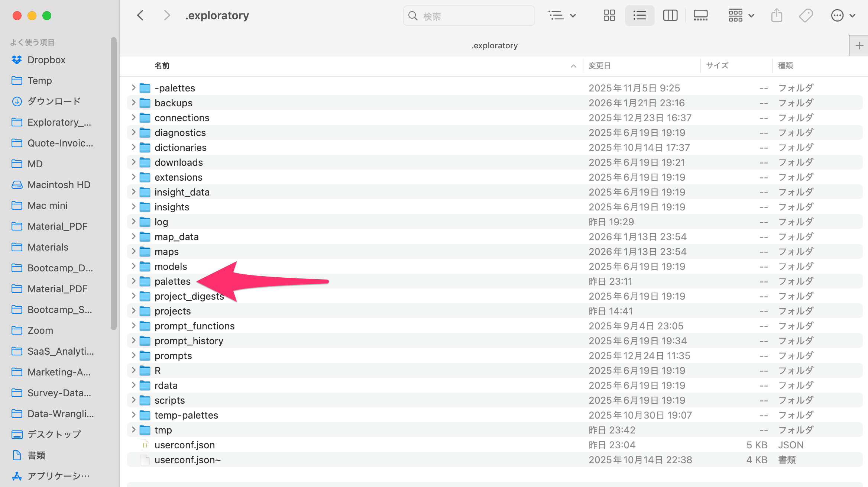Viewport: 868px width, 487px height.
Task: Expand the projects folder chevron
Action: (x=133, y=311)
